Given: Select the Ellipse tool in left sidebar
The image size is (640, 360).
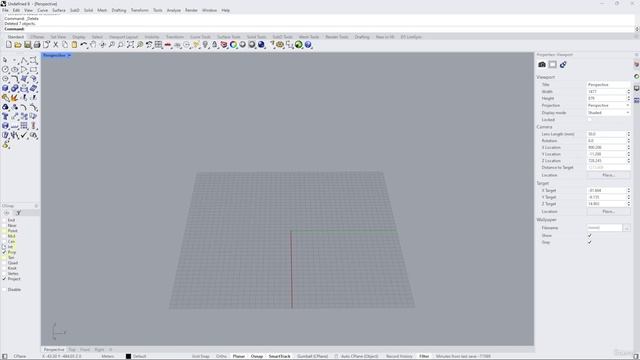Looking at the screenshot, I should [x=15, y=70].
